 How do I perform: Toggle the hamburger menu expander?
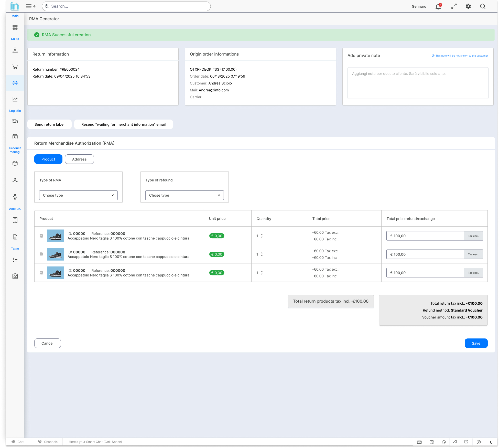click(x=30, y=6)
